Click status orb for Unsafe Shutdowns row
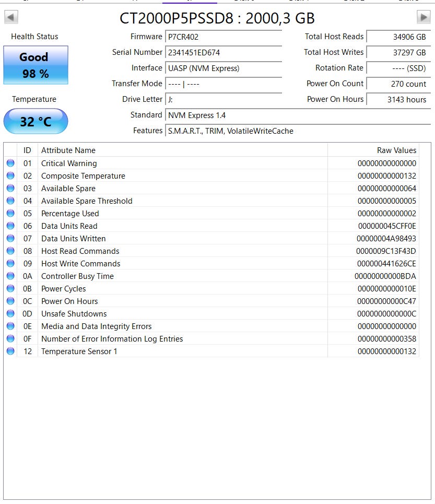Viewport: 435px width, 504px height. [10, 313]
